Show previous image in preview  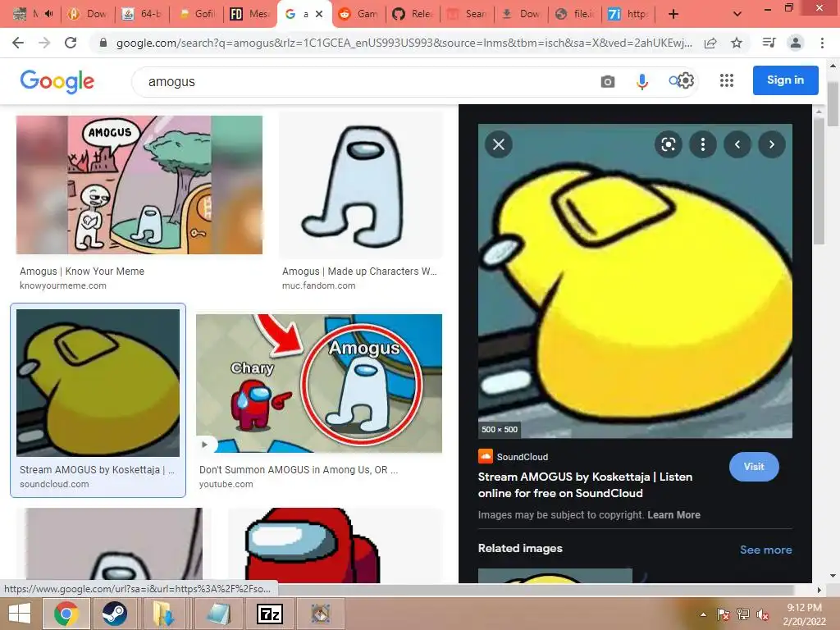point(737,144)
